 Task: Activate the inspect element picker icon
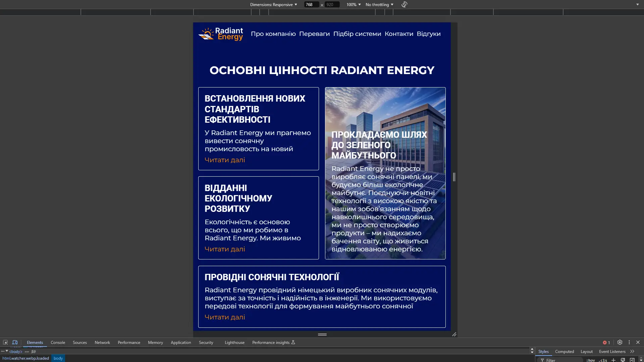5,342
